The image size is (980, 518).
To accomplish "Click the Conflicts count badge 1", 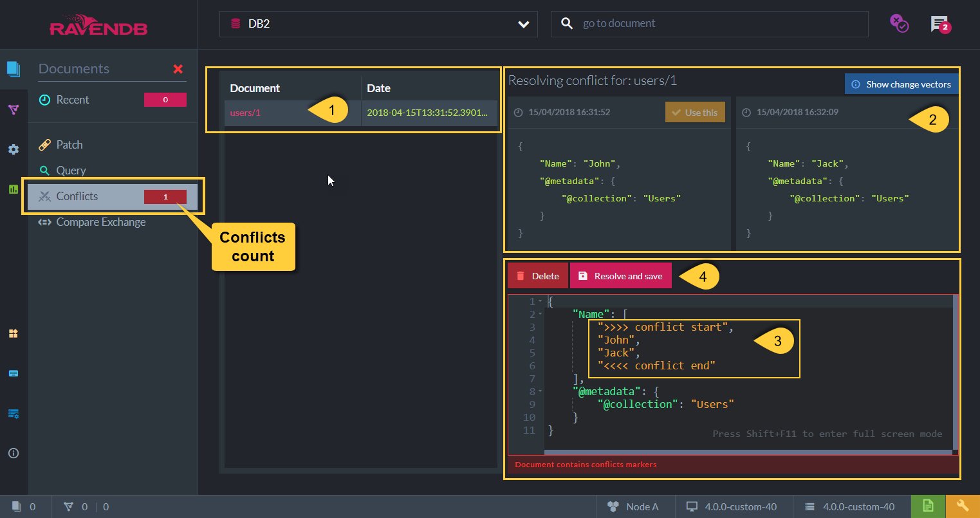I will click(165, 197).
